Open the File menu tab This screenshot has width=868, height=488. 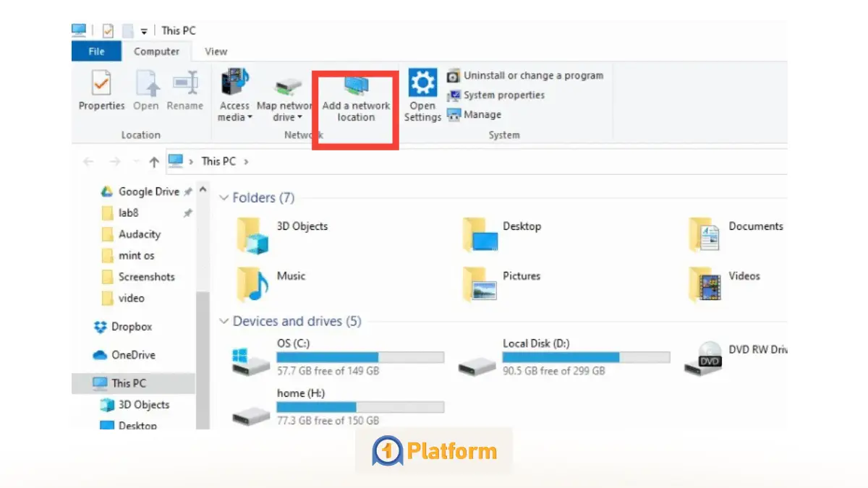(96, 51)
